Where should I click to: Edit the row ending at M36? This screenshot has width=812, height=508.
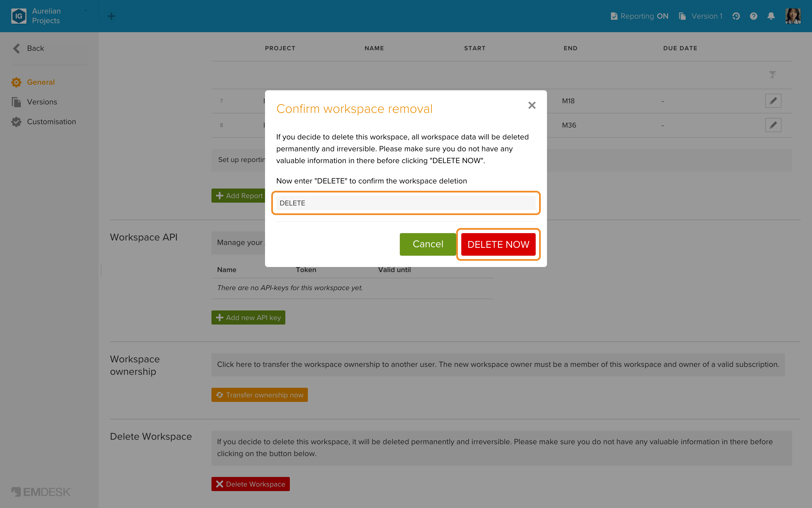[773, 125]
